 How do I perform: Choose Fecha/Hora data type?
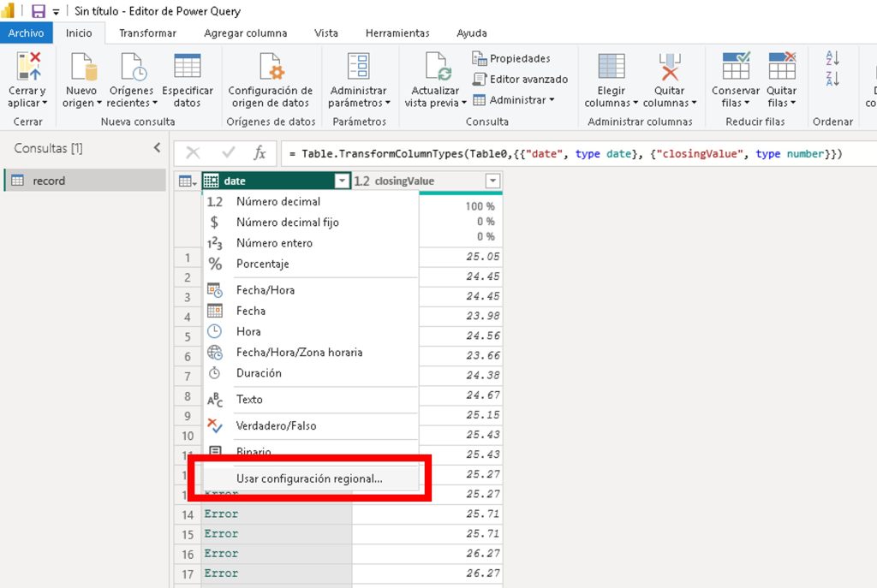coord(265,290)
